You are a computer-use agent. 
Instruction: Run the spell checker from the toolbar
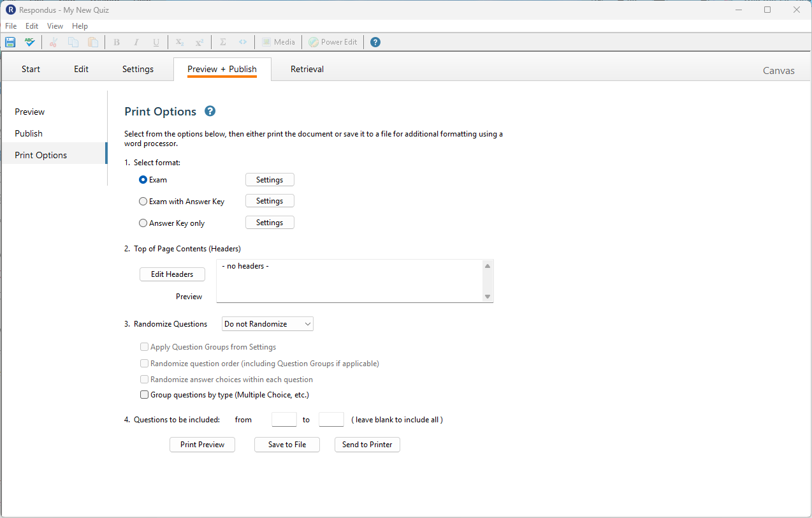[29, 41]
